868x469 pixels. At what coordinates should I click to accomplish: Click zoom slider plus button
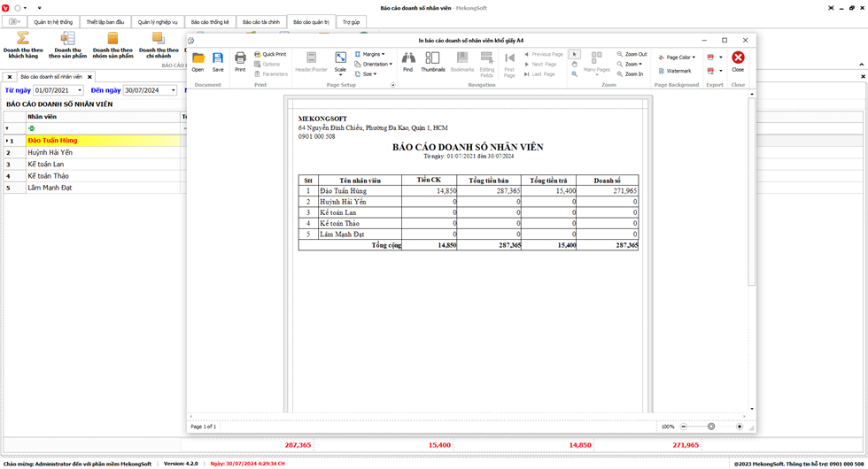[740, 427]
